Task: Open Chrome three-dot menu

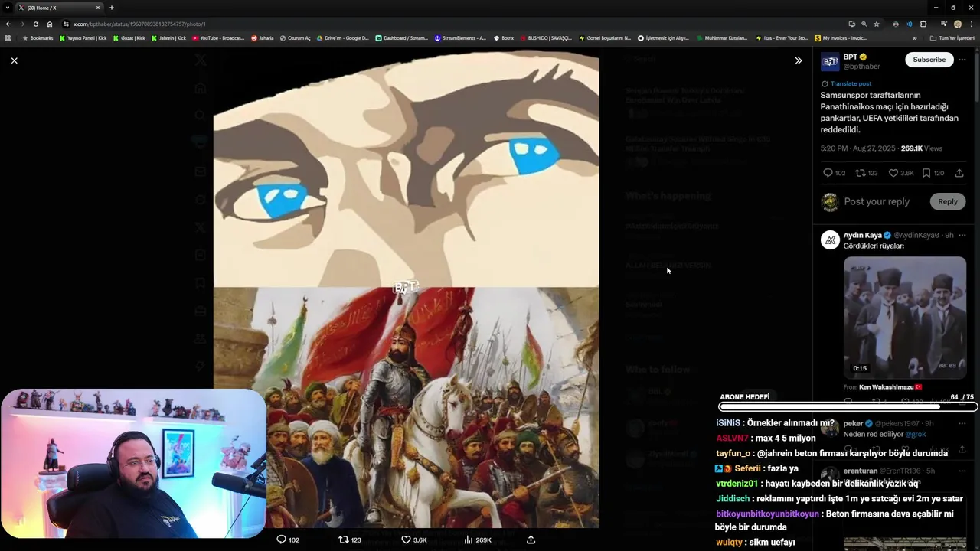Action: tap(972, 24)
